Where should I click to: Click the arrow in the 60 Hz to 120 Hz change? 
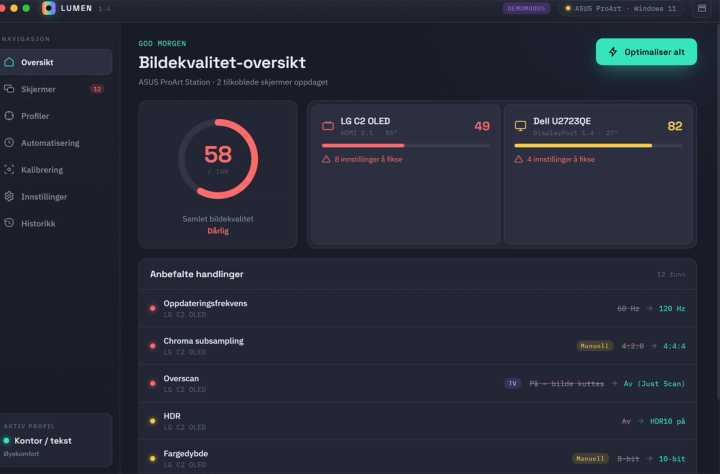[x=649, y=308]
